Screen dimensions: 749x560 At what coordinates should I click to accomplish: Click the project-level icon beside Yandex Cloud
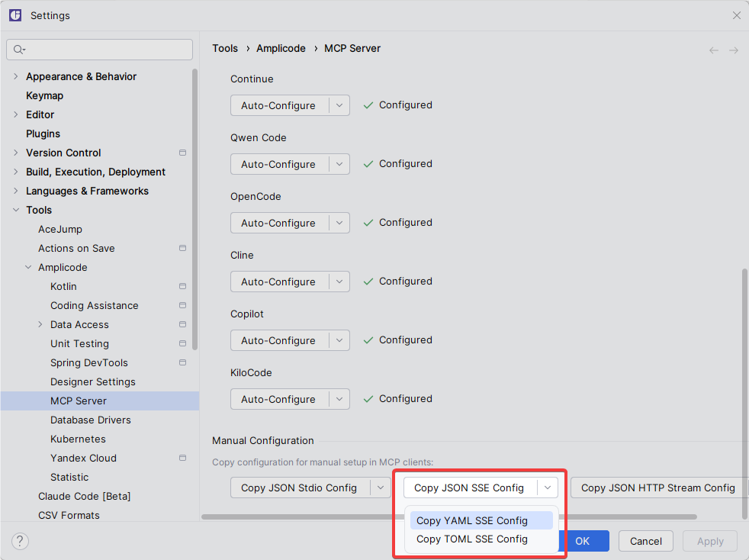(x=182, y=458)
